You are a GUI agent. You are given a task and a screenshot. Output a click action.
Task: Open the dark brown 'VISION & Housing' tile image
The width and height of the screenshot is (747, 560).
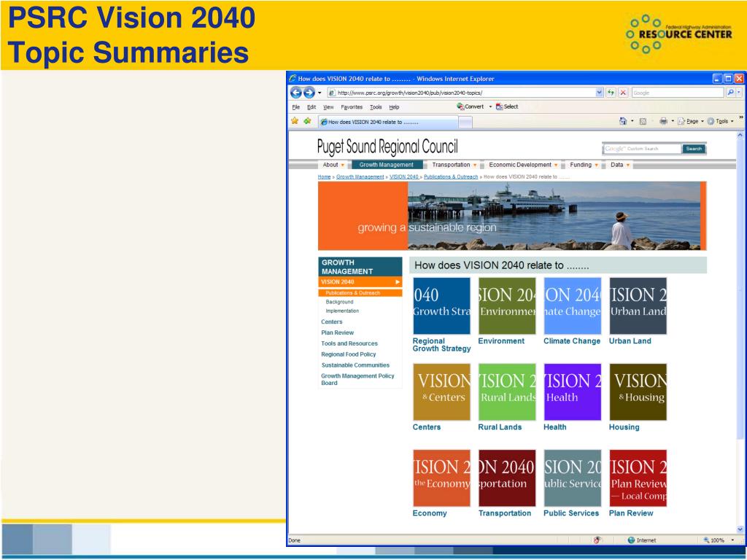point(638,392)
